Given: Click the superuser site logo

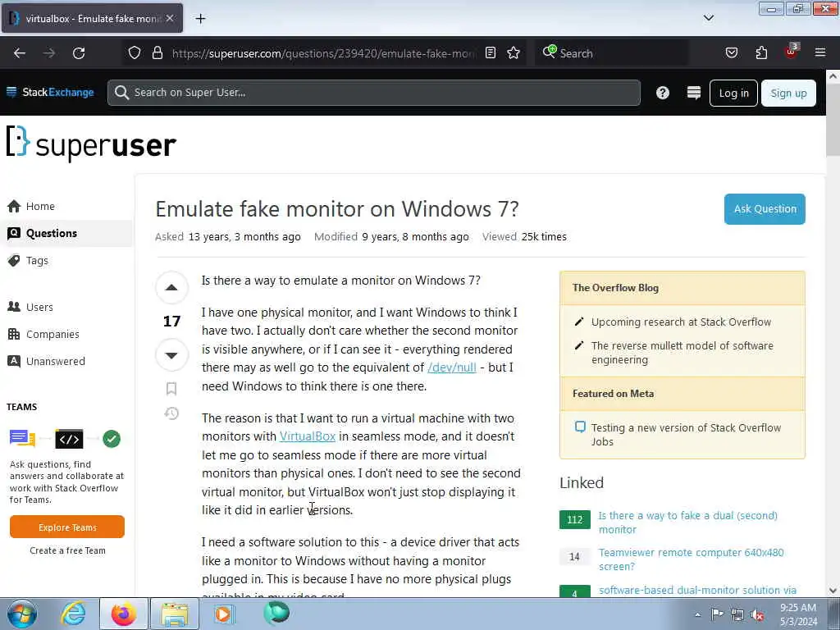Looking at the screenshot, I should click(x=91, y=144).
